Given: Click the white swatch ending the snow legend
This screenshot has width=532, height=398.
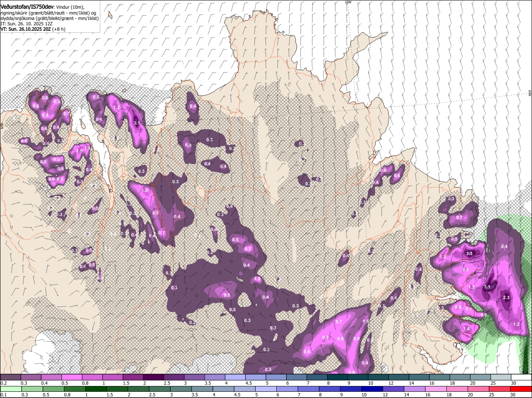Looking at the screenshot, I should click(522, 377).
